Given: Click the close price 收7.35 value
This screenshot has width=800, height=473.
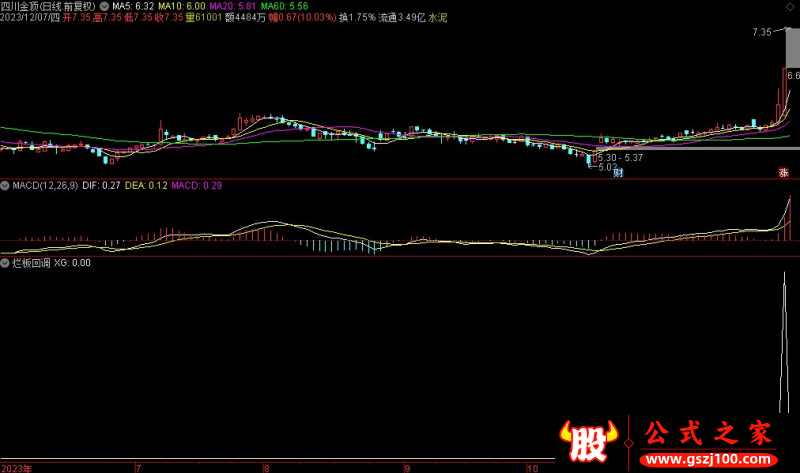Looking at the screenshot, I should click(x=169, y=17).
